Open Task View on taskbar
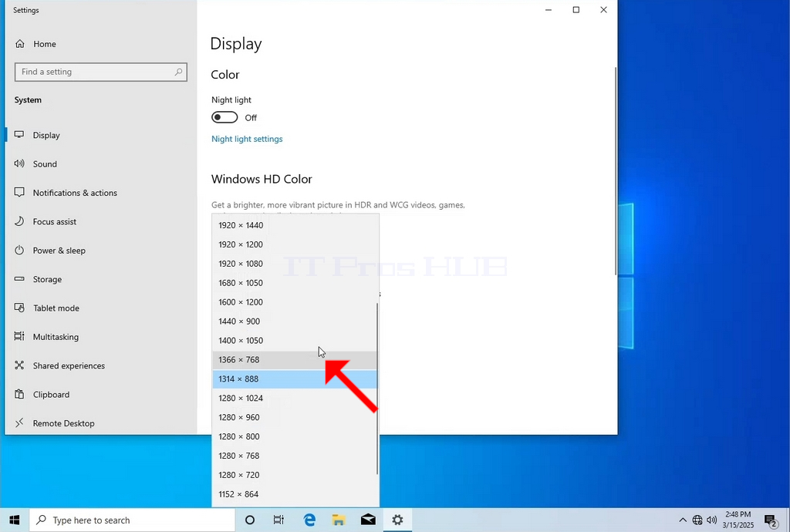 (279, 520)
